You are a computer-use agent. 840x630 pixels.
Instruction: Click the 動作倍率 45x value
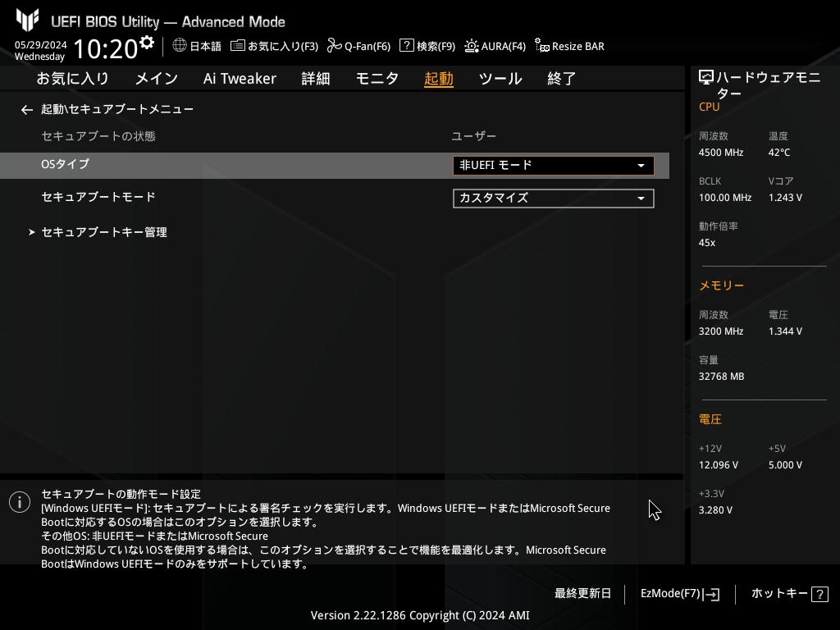707,243
